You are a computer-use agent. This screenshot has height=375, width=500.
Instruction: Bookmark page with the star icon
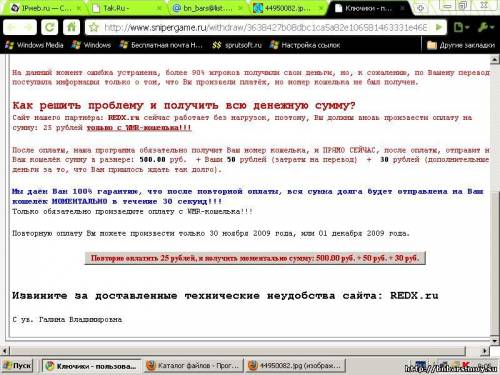94,27
